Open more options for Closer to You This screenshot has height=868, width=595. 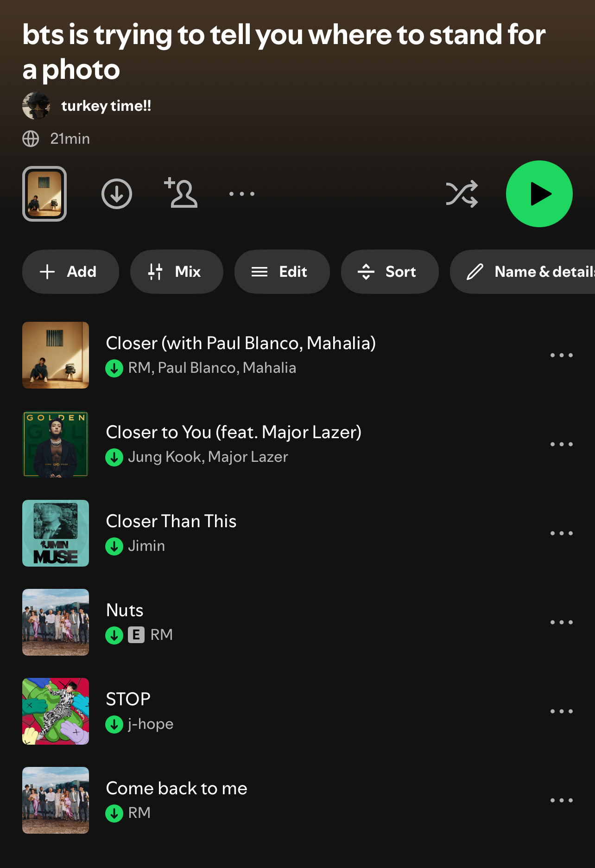click(x=562, y=444)
